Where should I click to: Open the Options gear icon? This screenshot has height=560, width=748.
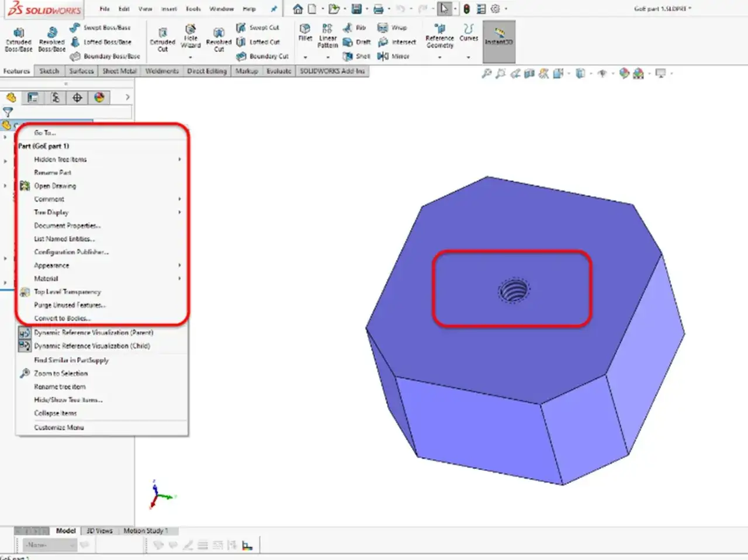tap(496, 9)
